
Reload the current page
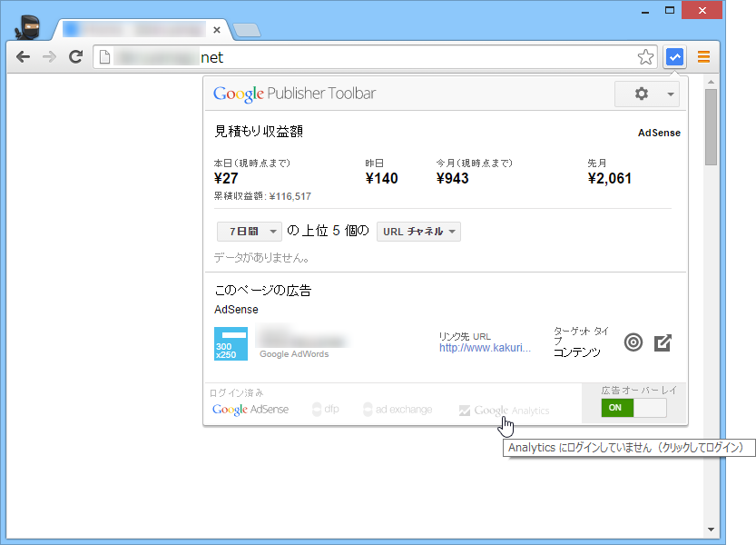75,56
